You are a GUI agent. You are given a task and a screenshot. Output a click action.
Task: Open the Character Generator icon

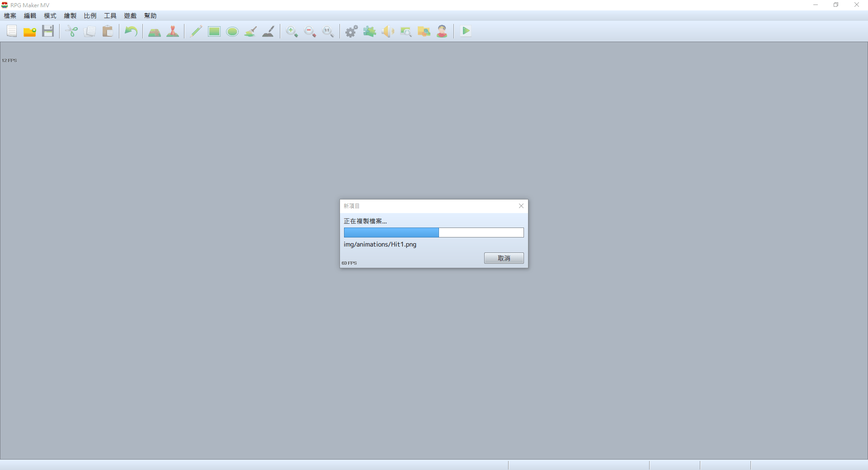pyautogui.click(x=442, y=31)
